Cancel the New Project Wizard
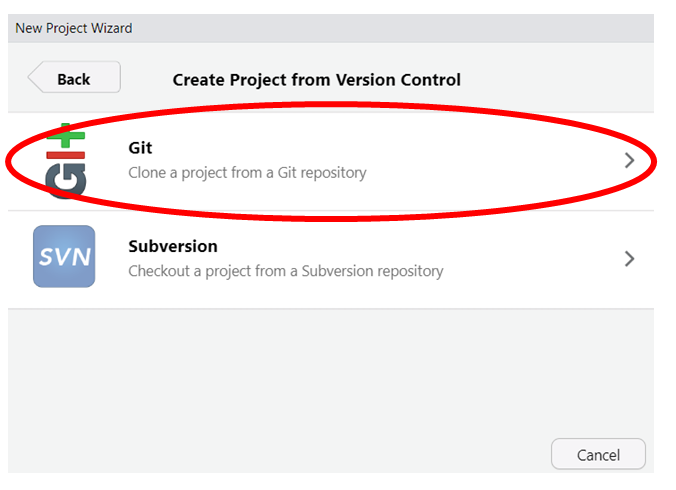676x490 pixels. click(x=598, y=454)
